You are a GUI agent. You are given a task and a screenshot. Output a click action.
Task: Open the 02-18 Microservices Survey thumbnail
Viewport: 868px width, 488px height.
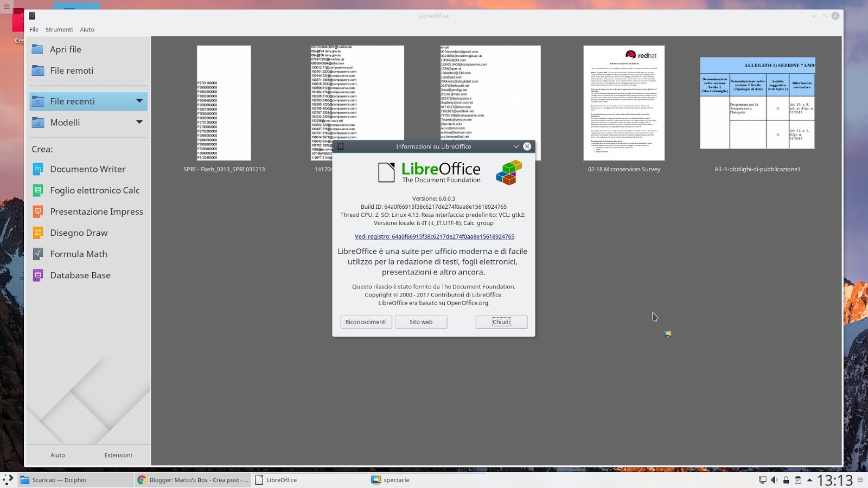coord(624,103)
